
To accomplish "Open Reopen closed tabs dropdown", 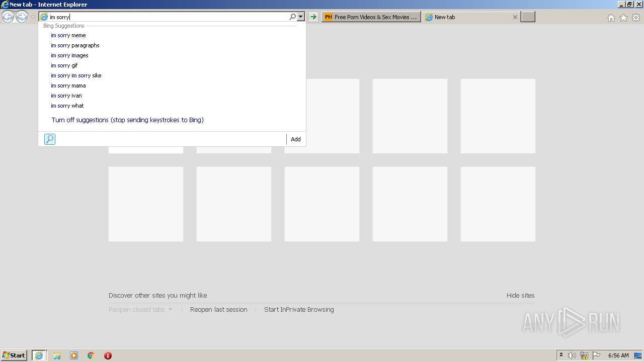I will 140,310.
